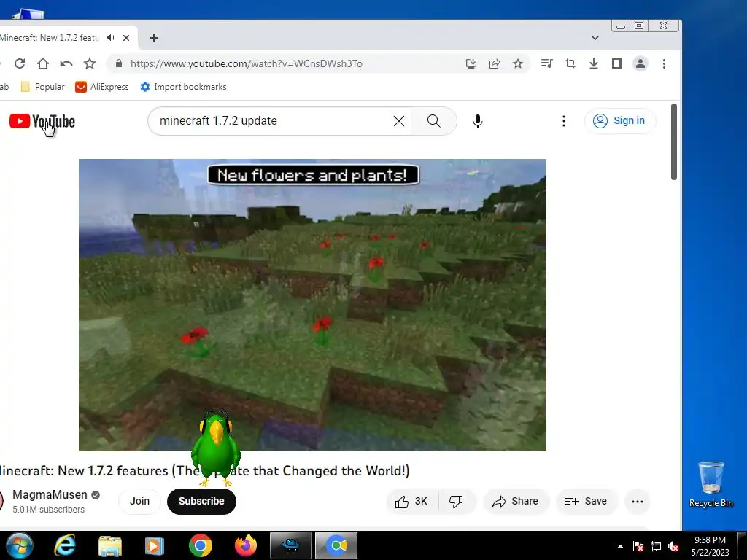The image size is (747, 560).
Task: Click the star icon beside the home button
Action: tap(90, 64)
